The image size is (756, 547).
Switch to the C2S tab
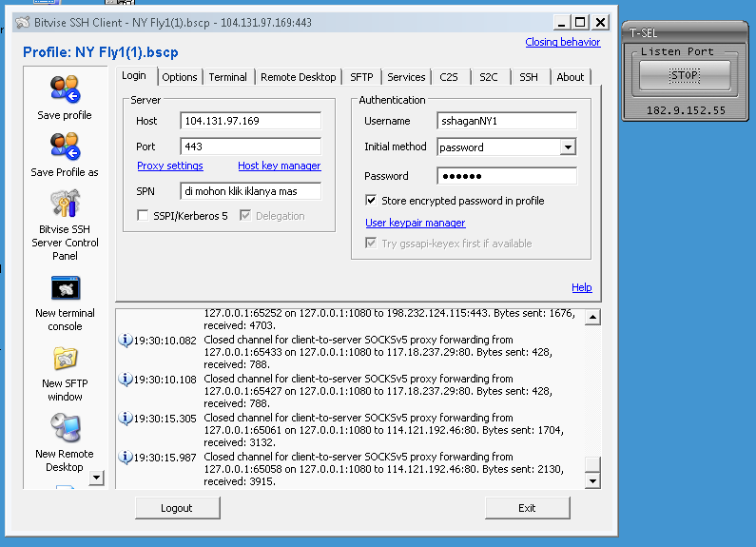point(449,77)
